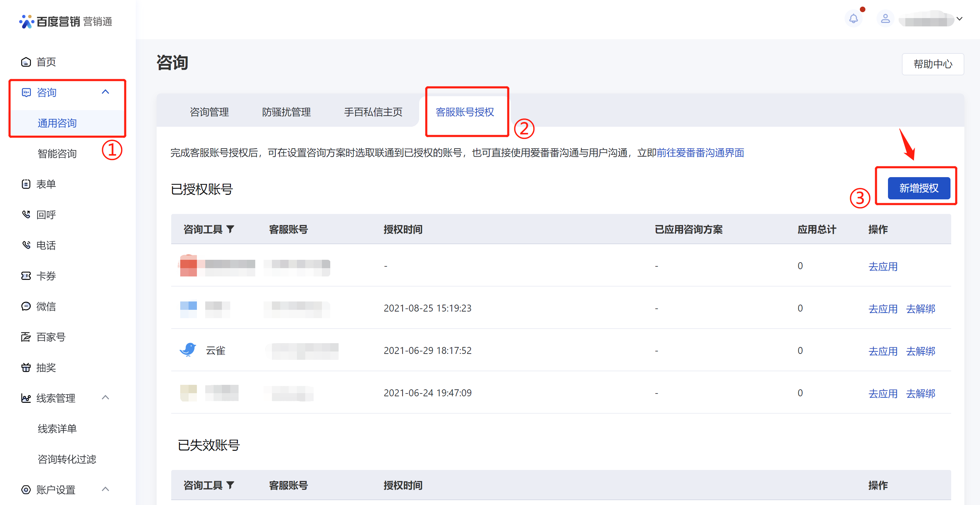Image resolution: width=980 pixels, height=505 pixels.
Task: Click the 百家号 Baijiahao icon
Action: [25, 337]
